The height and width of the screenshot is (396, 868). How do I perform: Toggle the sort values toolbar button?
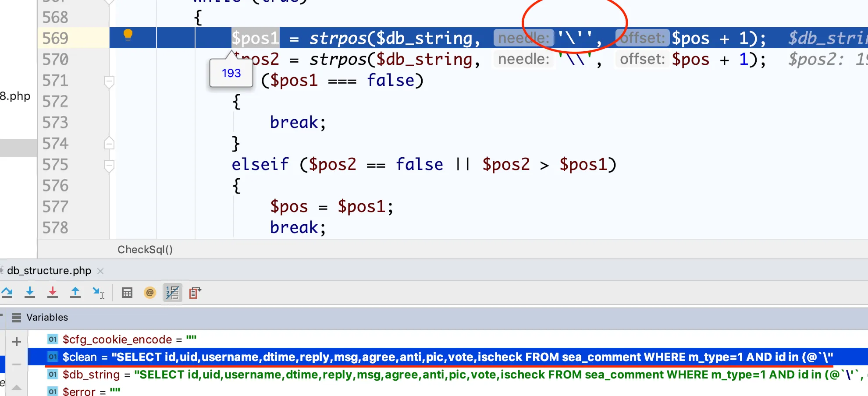[173, 293]
